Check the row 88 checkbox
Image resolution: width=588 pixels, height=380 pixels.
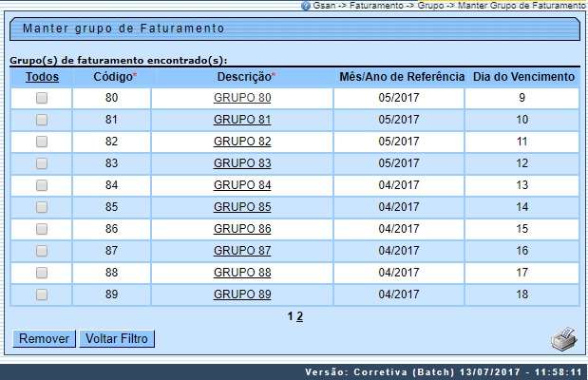tap(42, 273)
